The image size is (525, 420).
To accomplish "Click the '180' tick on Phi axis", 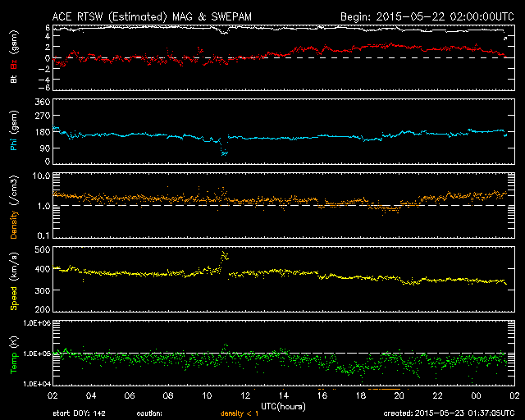I will point(43,132).
